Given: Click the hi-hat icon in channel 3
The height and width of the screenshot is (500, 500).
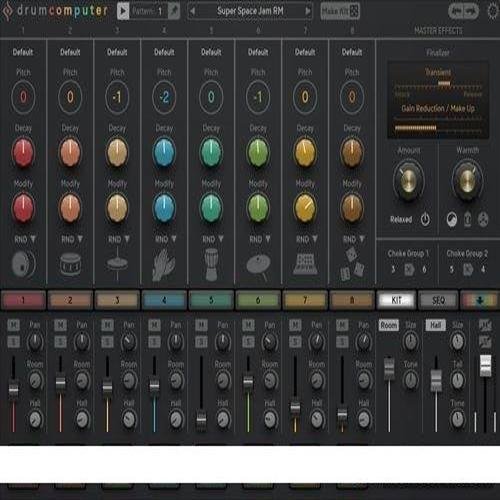Looking at the screenshot, I should 117,266.
